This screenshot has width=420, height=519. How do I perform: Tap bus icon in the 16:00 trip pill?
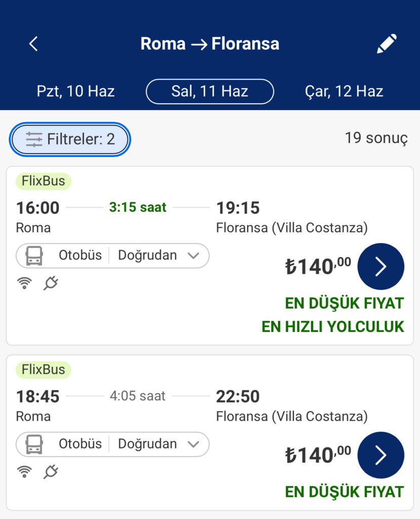tap(34, 255)
